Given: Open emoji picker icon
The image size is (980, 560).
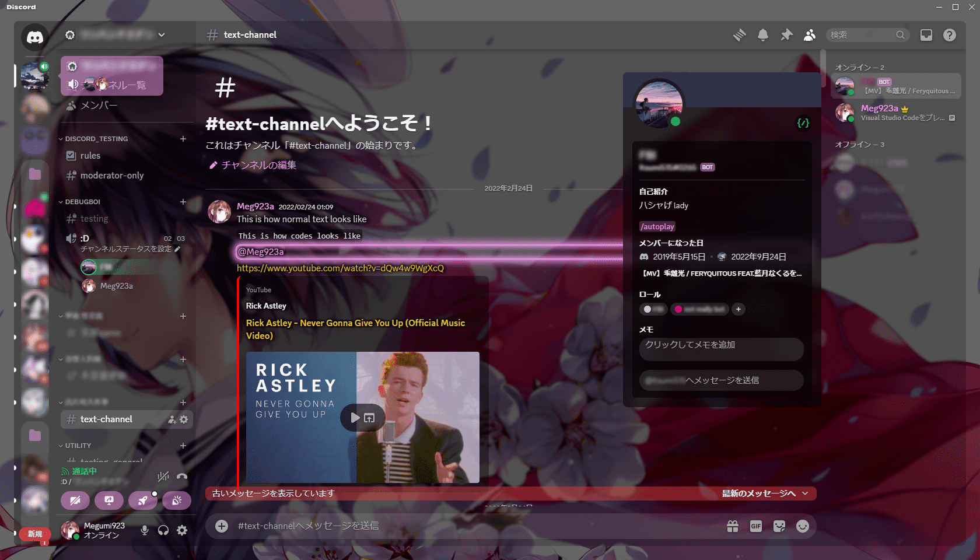Looking at the screenshot, I should tap(803, 526).
